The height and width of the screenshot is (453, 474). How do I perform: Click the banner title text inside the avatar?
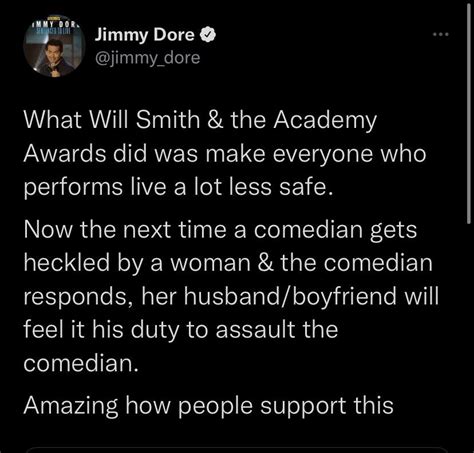(x=55, y=25)
